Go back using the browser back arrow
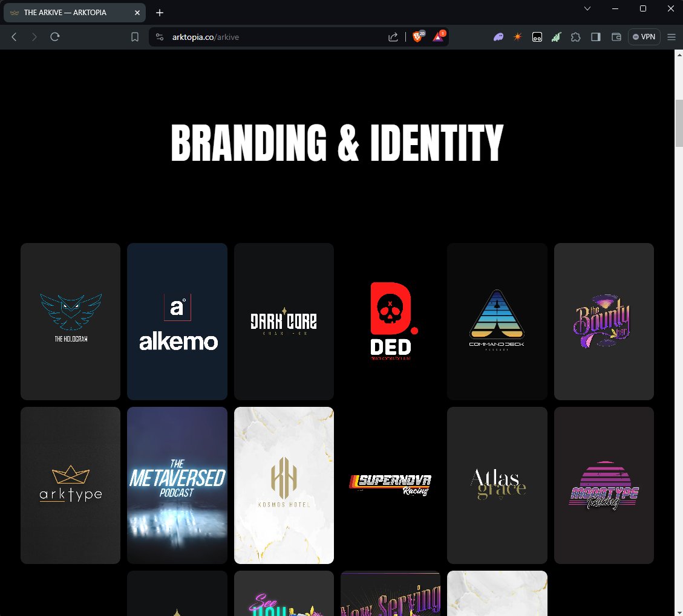 [14, 37]
